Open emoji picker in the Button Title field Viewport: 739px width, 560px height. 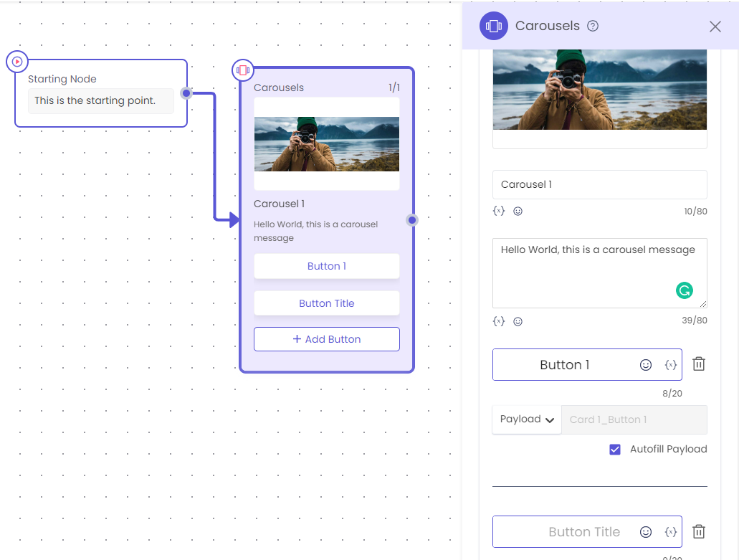tap(646, 532)
